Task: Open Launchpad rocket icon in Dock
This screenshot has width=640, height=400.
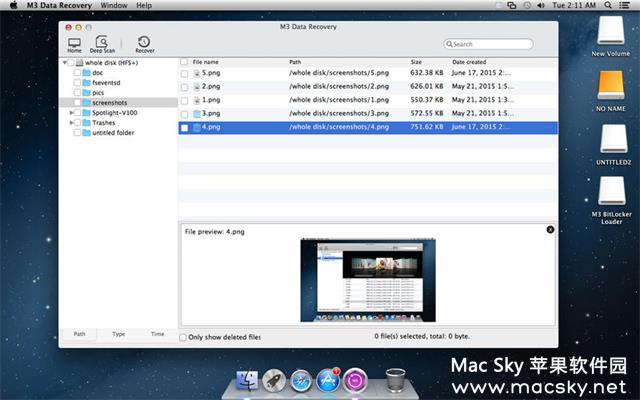Action: tap(273, 380)
